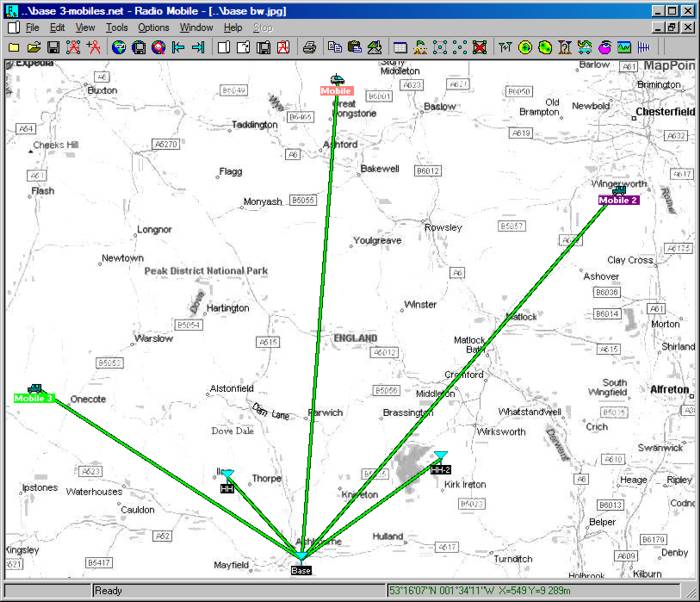
Task: Select the Mobile 3 unit label
Action: click(34, 398)
